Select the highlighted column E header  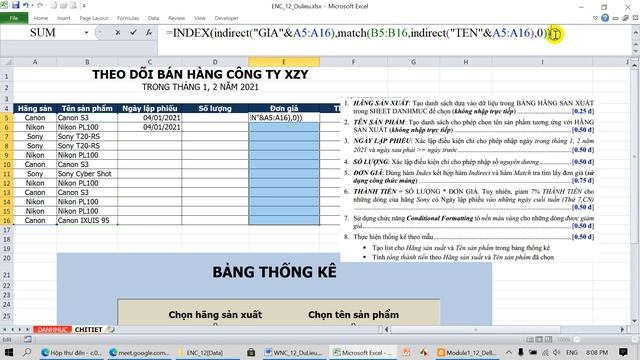[x=284, y=62]
